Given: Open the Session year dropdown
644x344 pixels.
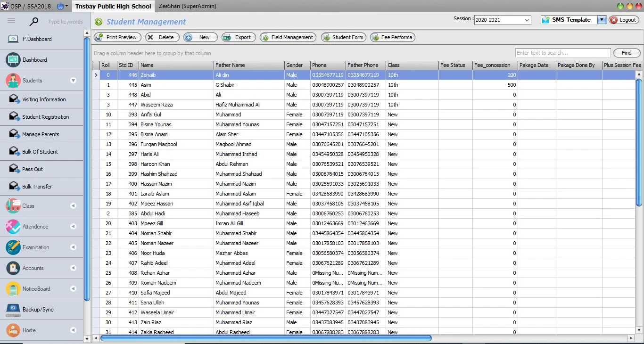Looking at the screenshot, I should pos(527,20).
